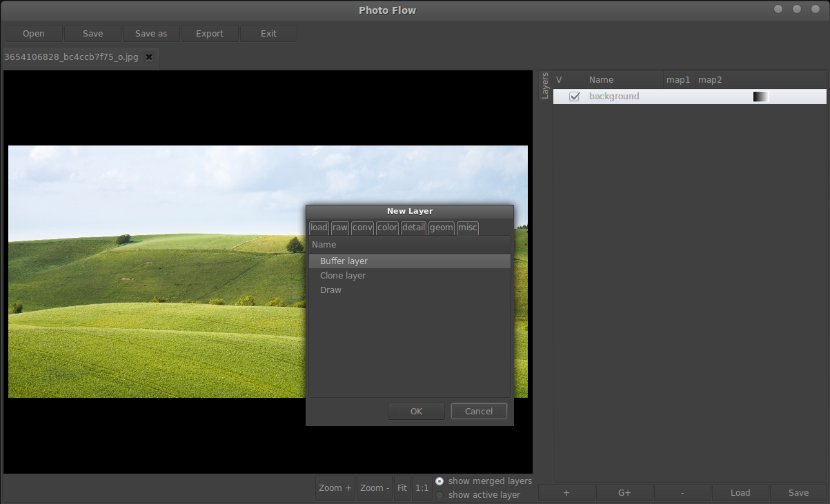Switch to the load tab in New Layer dialog

tap(318, 228)
